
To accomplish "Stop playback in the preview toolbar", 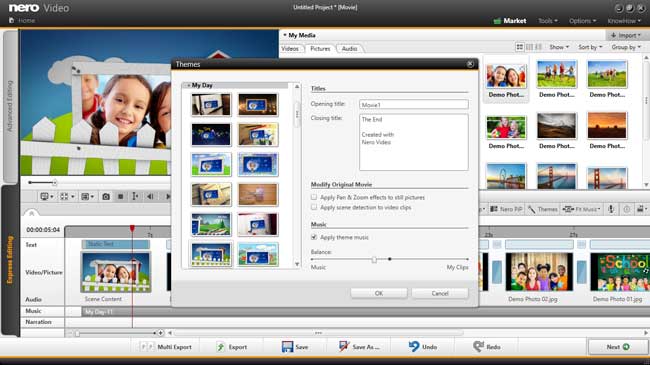I will click(120, 196).
